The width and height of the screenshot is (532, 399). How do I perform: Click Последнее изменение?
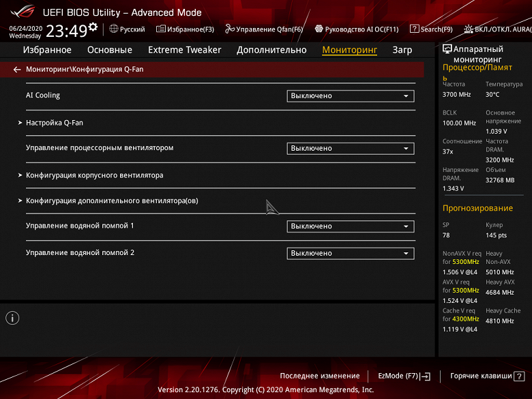(320, 376)
